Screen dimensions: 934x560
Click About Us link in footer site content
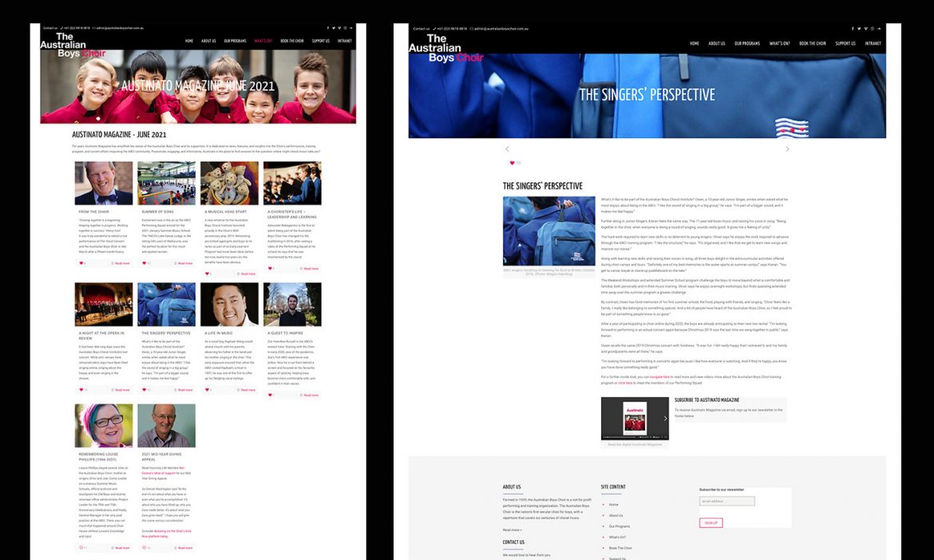(x=615, y=515)
